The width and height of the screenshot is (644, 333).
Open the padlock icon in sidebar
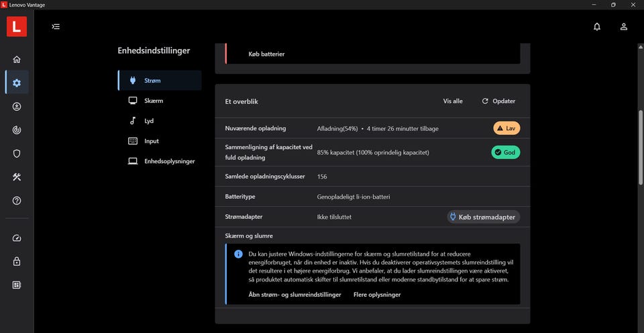pyautogui.click(x=17, y=261)
